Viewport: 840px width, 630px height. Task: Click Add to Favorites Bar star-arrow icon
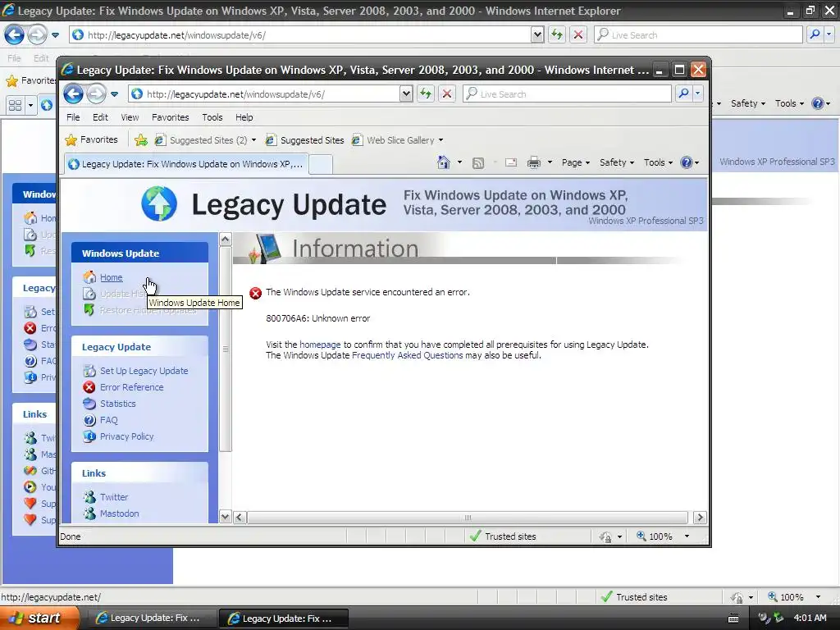coord(141,140)
